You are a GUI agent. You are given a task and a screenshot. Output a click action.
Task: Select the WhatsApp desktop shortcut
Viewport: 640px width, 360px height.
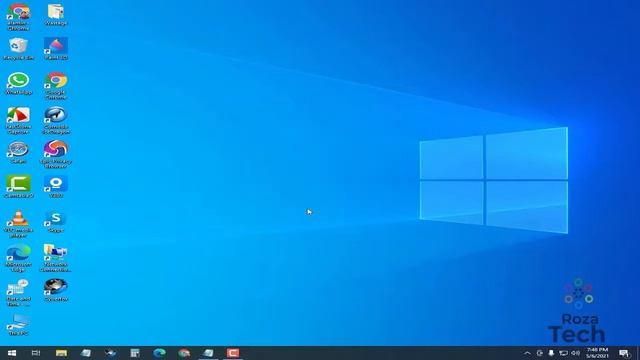[18, 84]
